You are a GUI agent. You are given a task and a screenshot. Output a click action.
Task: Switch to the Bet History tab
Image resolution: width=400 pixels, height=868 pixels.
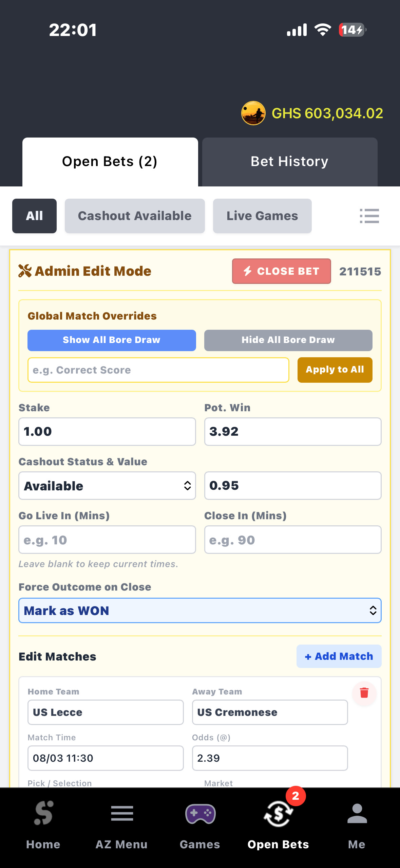click(290, 162)
